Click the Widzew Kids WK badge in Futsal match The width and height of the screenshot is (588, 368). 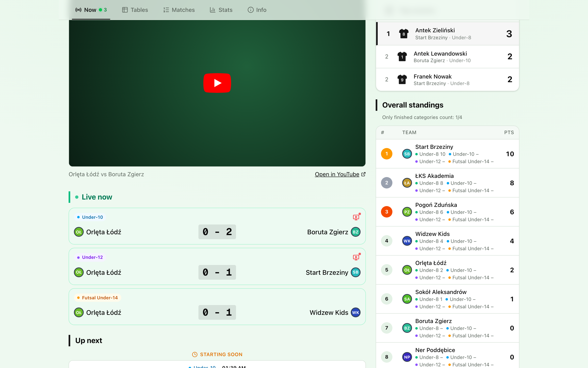[355, 313]
